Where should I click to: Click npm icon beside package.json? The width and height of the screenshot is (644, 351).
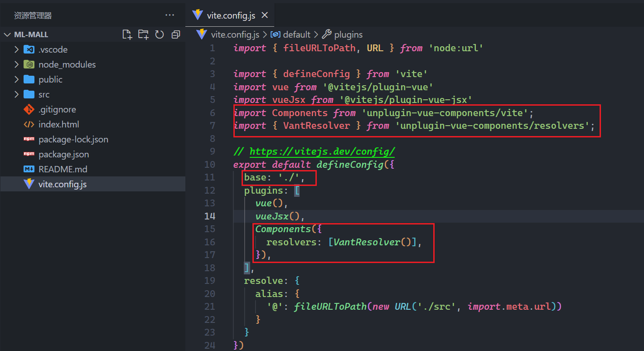(x=29, y=154)
